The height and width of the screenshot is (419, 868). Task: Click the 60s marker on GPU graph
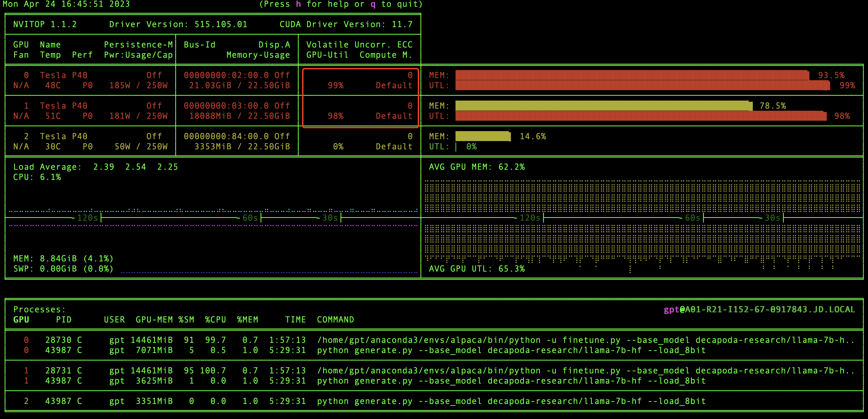pos(693,218)
